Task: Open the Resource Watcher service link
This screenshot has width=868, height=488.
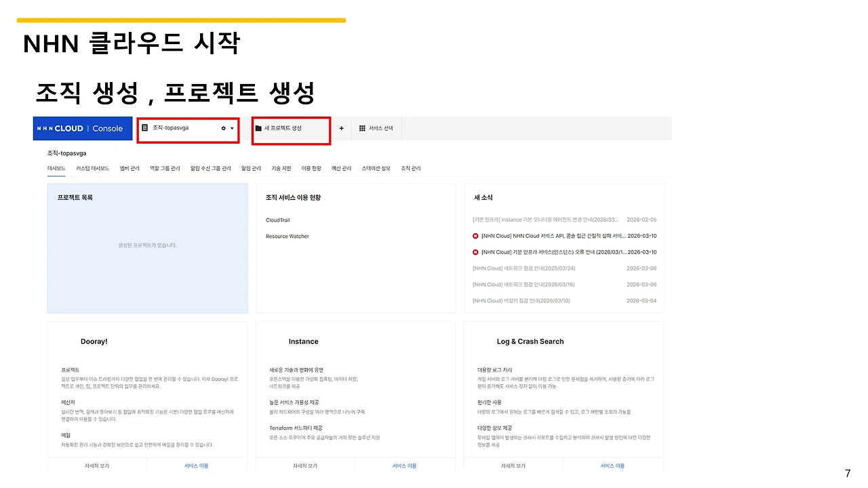Action: pyautogui.click(x=286, y=236)
